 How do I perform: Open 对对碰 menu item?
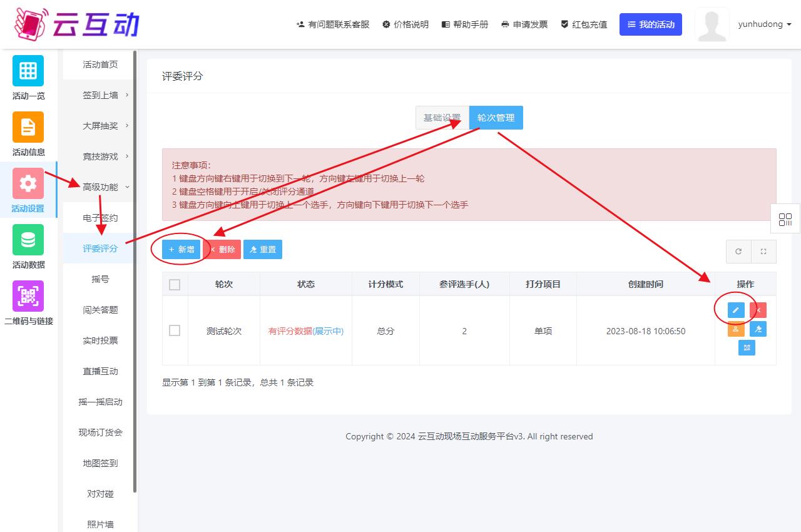point(99,494)
